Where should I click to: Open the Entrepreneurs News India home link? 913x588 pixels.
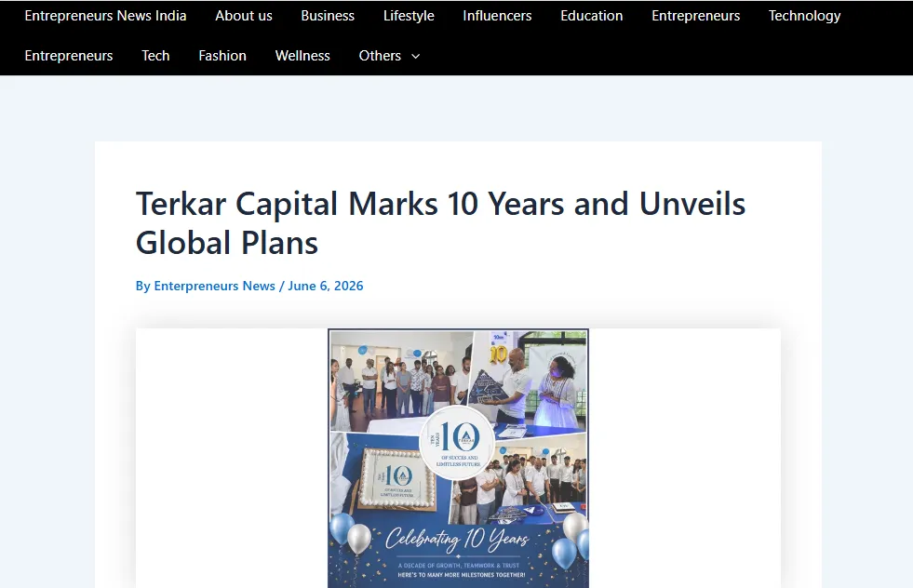(105, 16)
